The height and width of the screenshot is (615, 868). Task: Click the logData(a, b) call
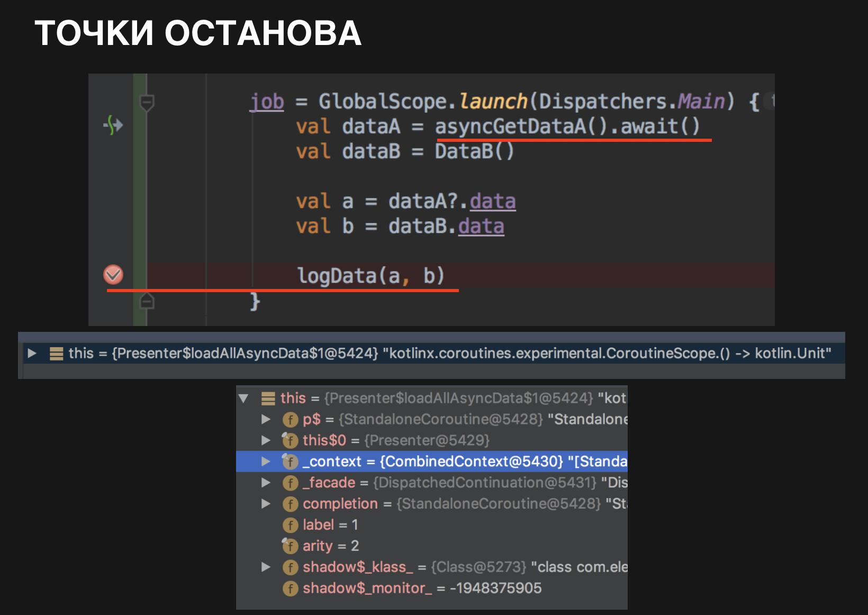coord(370,276)
